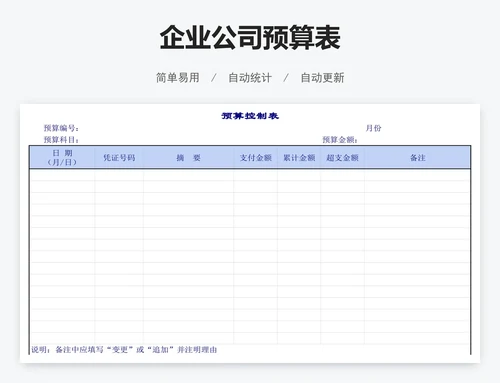The image size is (500, 383).
Task: Select the 自动更新 subtitle text
Action: click(322, 78)
